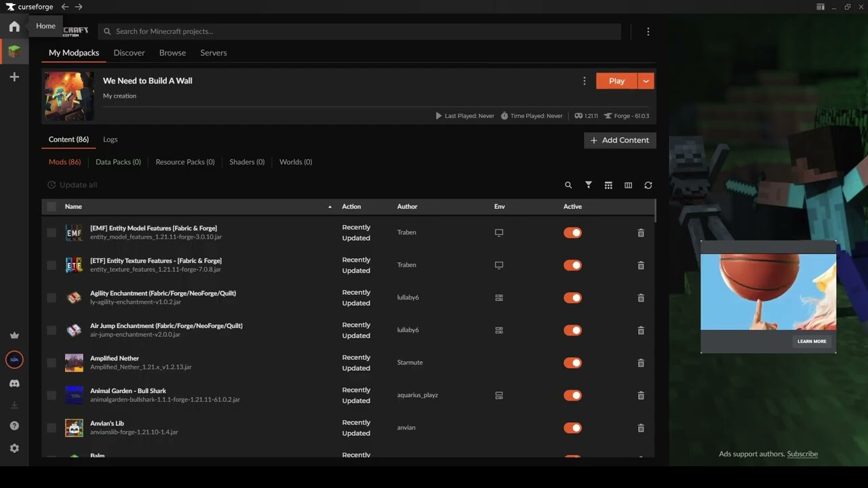Go to the CurseForge Home icon
The image size is (868, 488).
(14, 26)
